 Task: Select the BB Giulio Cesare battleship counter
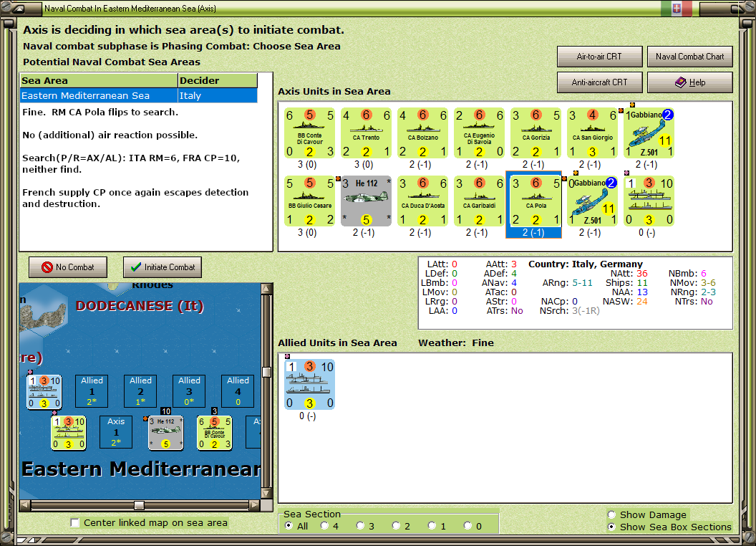tap(309, 201)
